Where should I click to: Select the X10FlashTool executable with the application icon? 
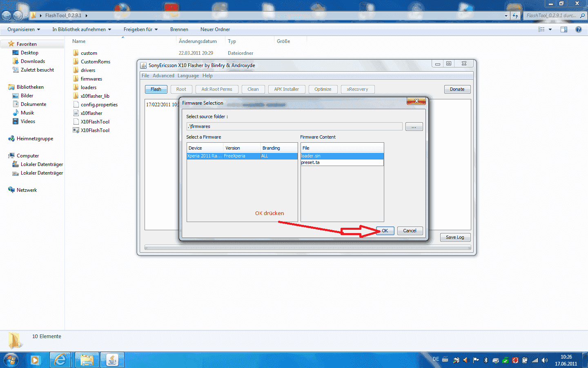pos(91,130)
